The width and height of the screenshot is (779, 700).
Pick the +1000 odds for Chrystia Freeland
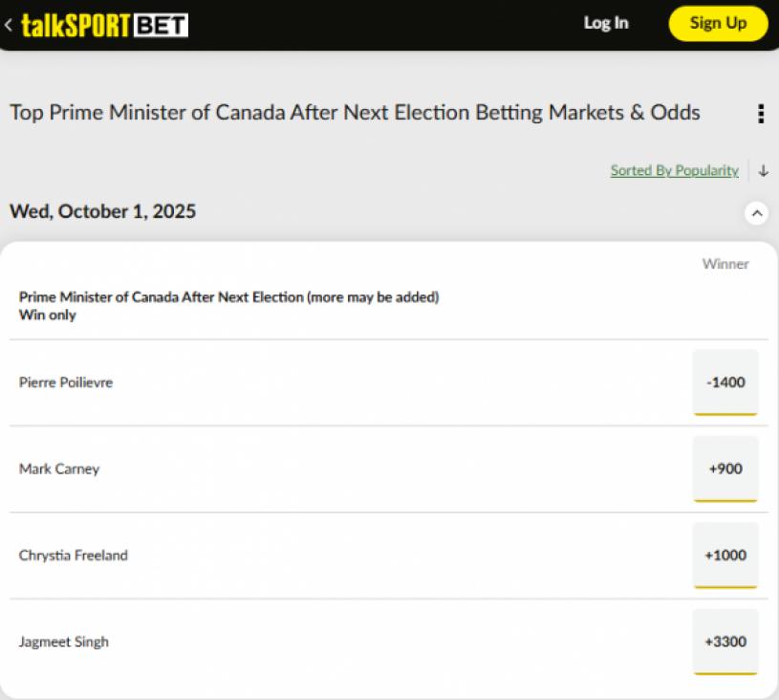[x=725, y=556]
